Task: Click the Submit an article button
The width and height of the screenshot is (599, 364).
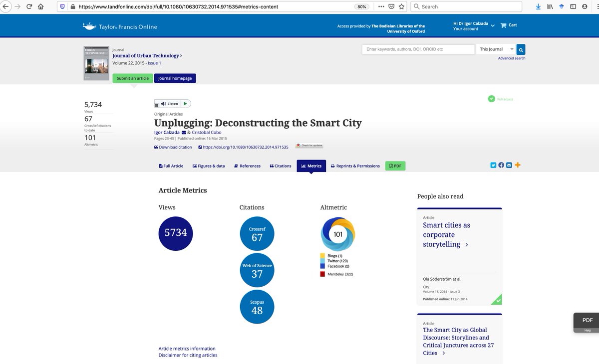Action: coord(133,78)
